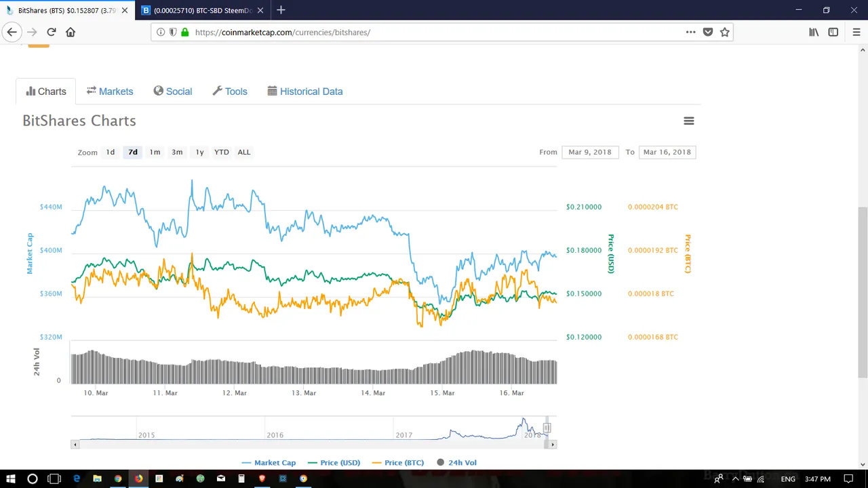
Task: Open the People tray icon
Action: pos(718,479)
